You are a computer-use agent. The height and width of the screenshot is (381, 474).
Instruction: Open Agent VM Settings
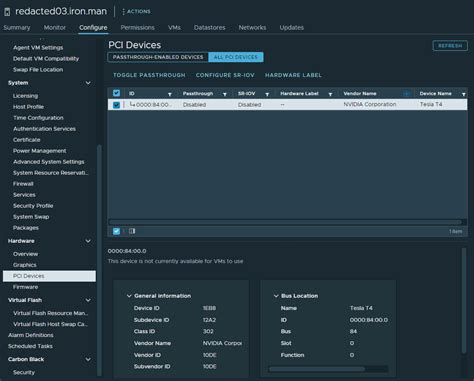(38, 48)
